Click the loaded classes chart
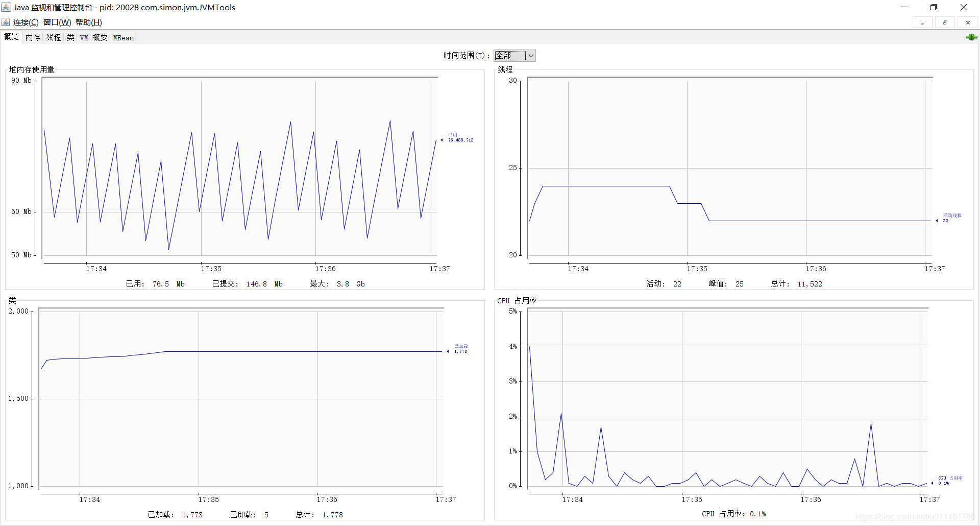 [x=241, y=398]
